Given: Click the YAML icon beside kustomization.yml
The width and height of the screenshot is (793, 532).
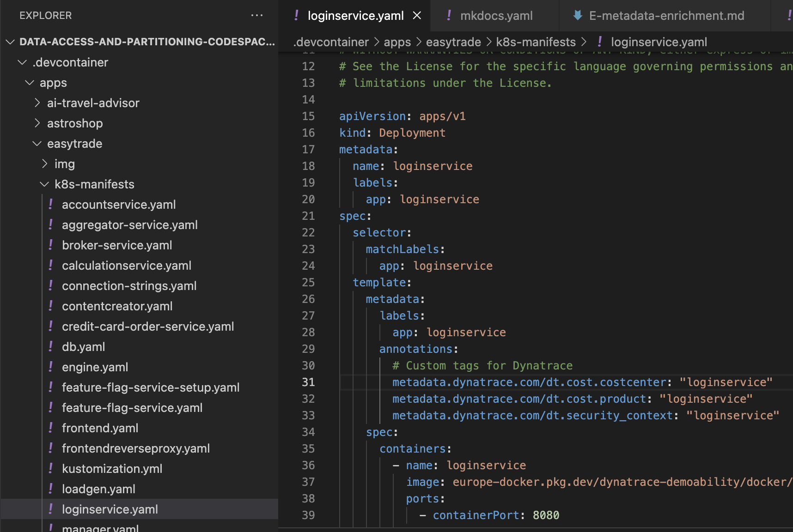Looking at the screenshot, I should click(x=51, y=469).
